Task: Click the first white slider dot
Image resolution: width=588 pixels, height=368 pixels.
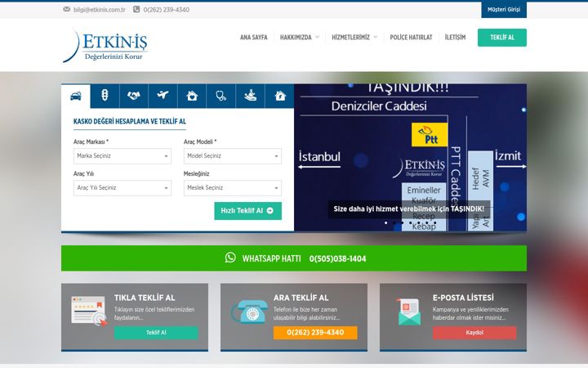Action: pyautogui.click(x=385, y=222)
